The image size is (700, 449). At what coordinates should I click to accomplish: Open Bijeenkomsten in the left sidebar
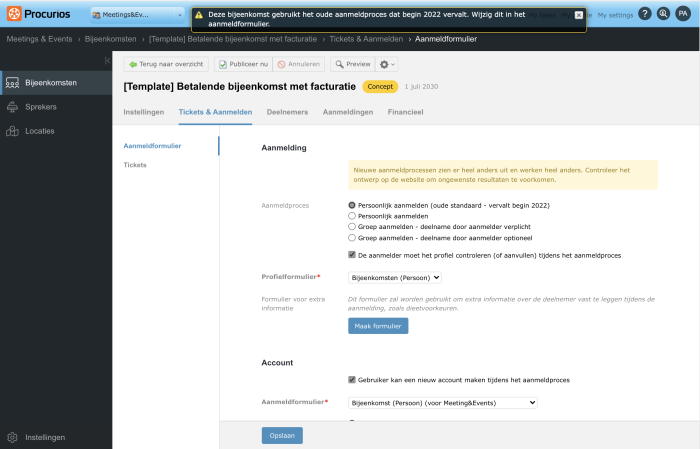[56, 83]
